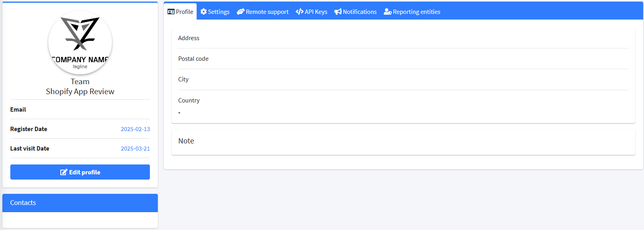This screenshot has width=644, height=230.
Task: Click the Edit profile button
Action: pos(80,172)
